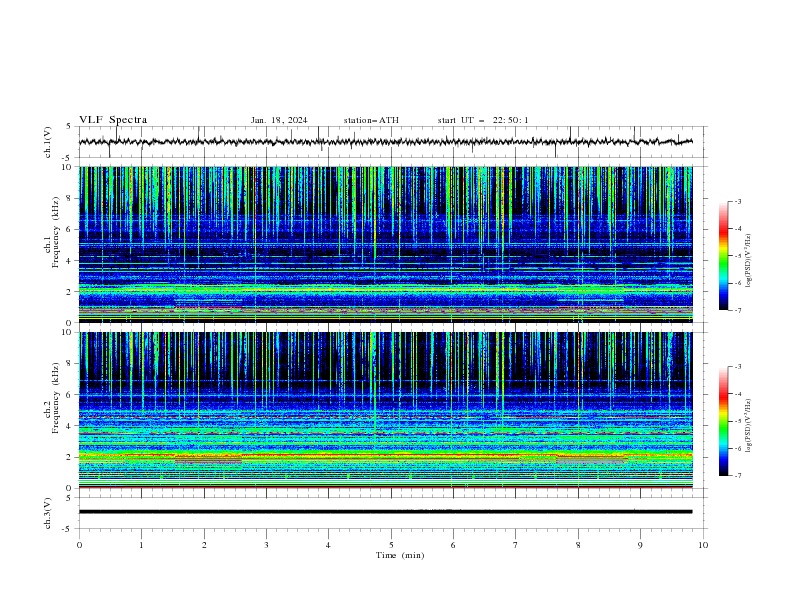Image resolution: width=792 pixels, height=612 pixels.
Task: Select the "Time (min)" axis title
Action: pyautogui.click(x=400, y=555)
